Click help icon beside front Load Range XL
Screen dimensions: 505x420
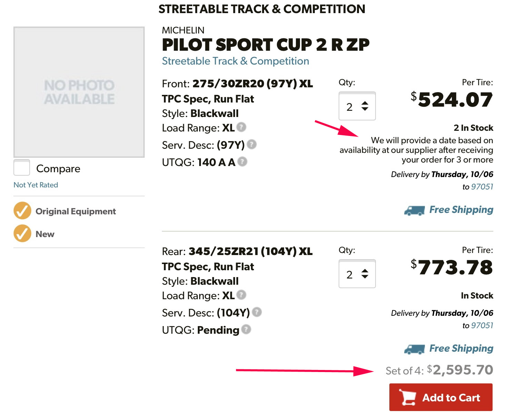click(x=242, y=127)
